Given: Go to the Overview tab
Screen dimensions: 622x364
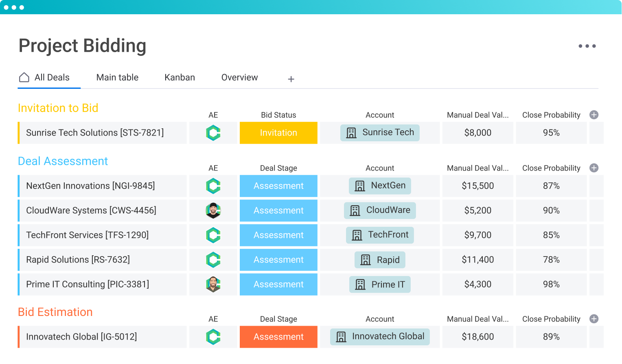Looking at the screenshot, I should coord(239,77).
